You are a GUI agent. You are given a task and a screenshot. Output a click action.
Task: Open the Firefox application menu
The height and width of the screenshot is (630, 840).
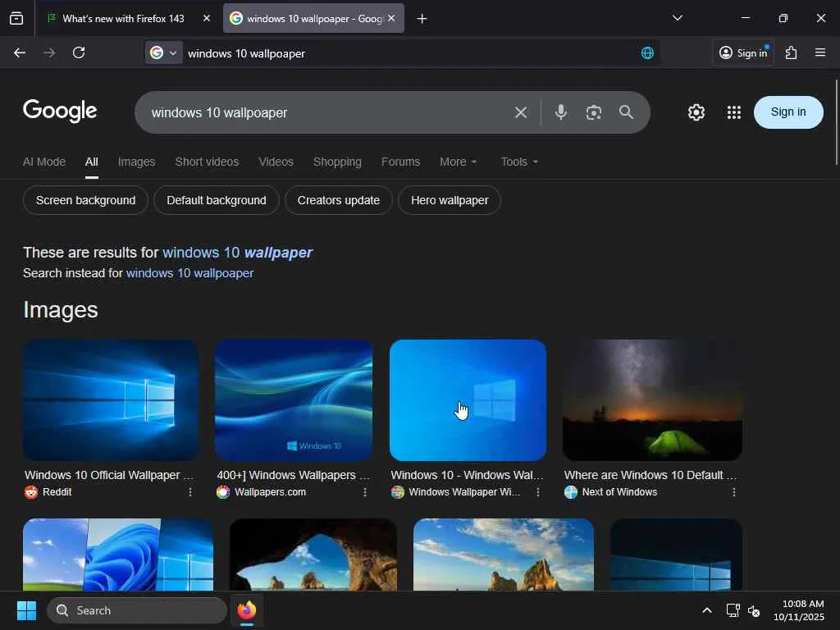coord(819,52)
